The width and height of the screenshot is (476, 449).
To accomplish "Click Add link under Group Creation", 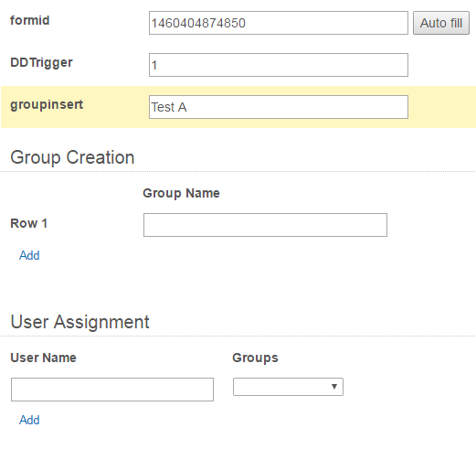I will (29, 255).
